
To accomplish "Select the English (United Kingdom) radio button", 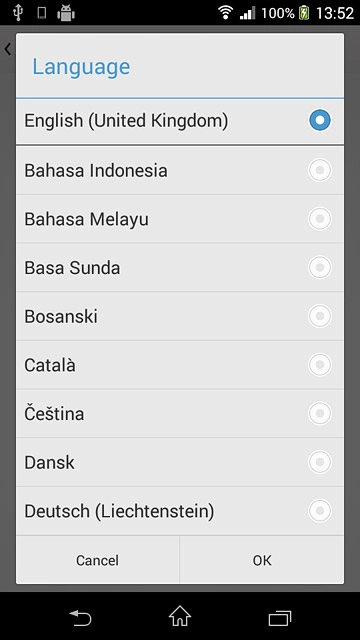I will point(320,120).
